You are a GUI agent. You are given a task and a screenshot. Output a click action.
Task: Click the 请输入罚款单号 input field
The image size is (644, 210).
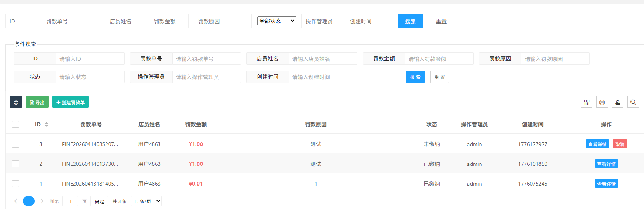coord(206,59)
